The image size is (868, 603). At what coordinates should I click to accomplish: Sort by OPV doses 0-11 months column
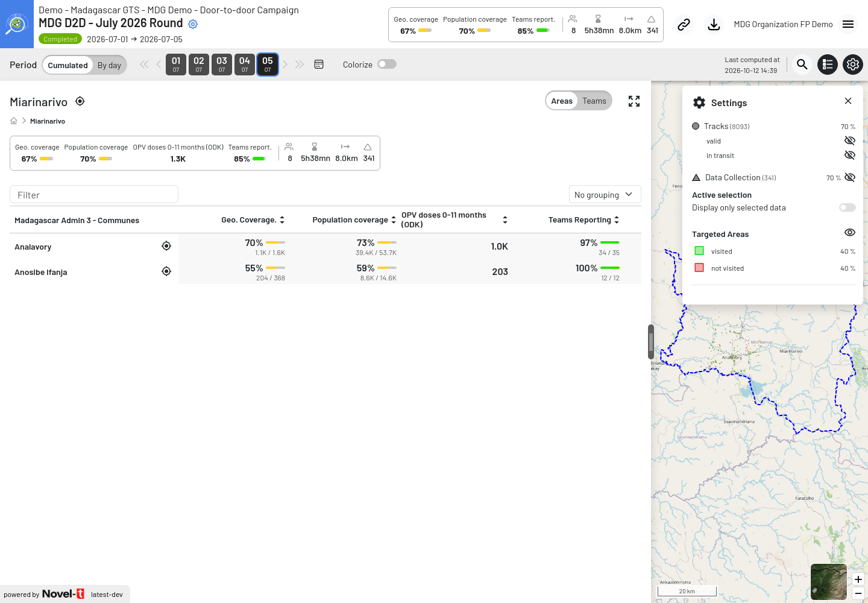click(505, 220)
